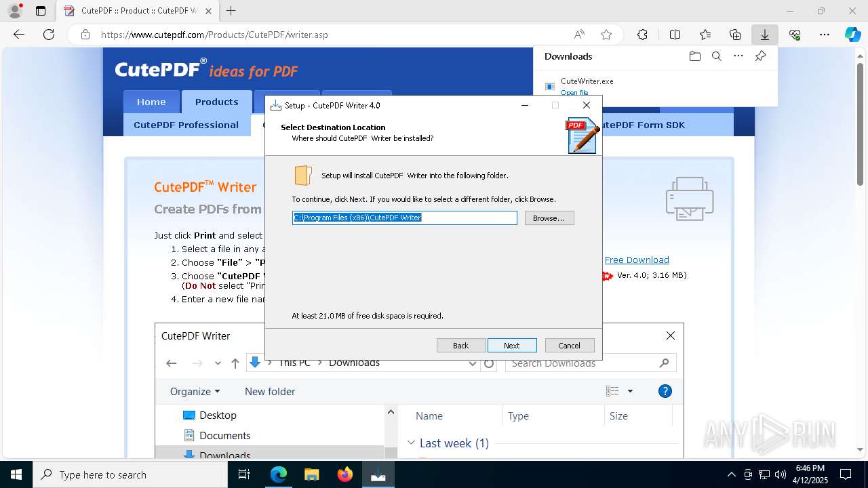Open Favorites list icon in toolbar

coord(705,35)
